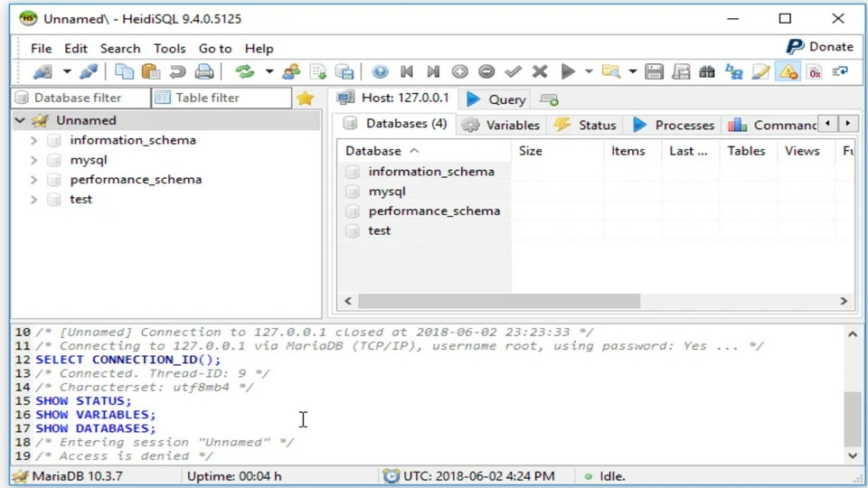The image size is (868, 488).
Task: Select the Processes tab
Action: [674, 125]
